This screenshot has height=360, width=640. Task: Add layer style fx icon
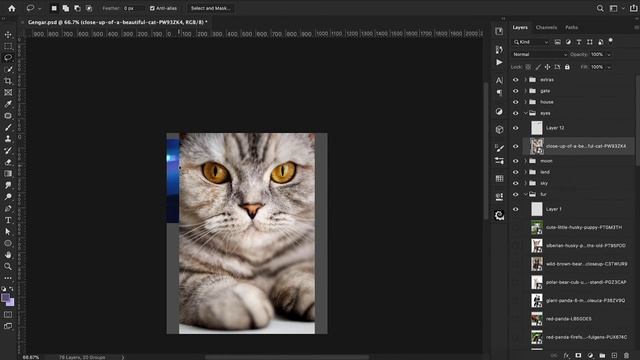point(566,356)
